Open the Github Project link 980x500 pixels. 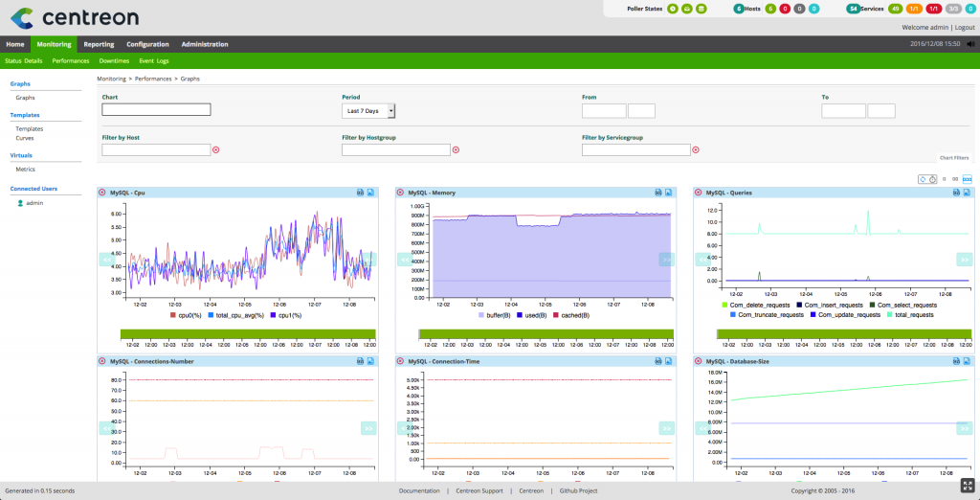pyautogui.click(x=579, y=491)
